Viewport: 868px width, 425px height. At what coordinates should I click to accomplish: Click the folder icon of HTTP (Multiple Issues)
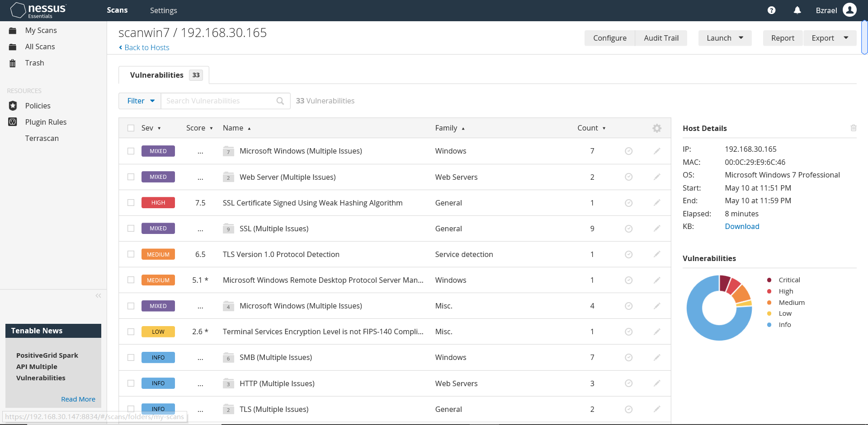(x=228, y=383)
